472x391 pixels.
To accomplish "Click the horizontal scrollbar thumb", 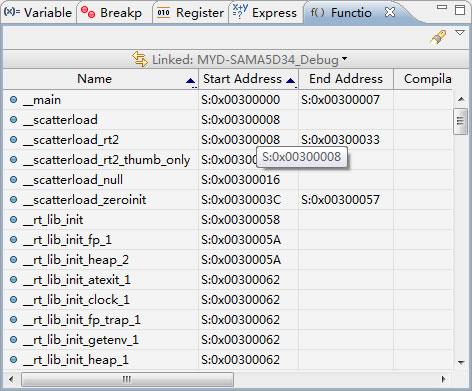I will 127,379.
